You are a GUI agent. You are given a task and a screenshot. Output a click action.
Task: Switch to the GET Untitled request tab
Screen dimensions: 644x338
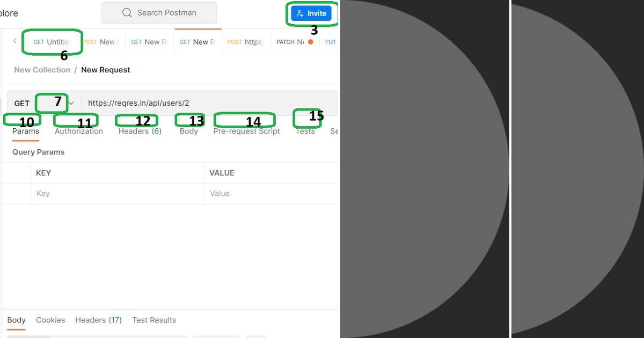(x=52, y=41)
